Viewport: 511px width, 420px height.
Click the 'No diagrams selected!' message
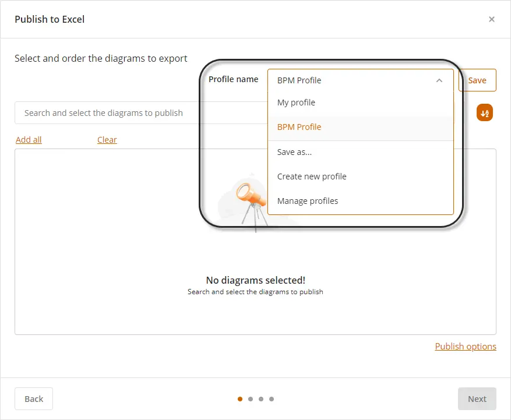coord(255,280)
